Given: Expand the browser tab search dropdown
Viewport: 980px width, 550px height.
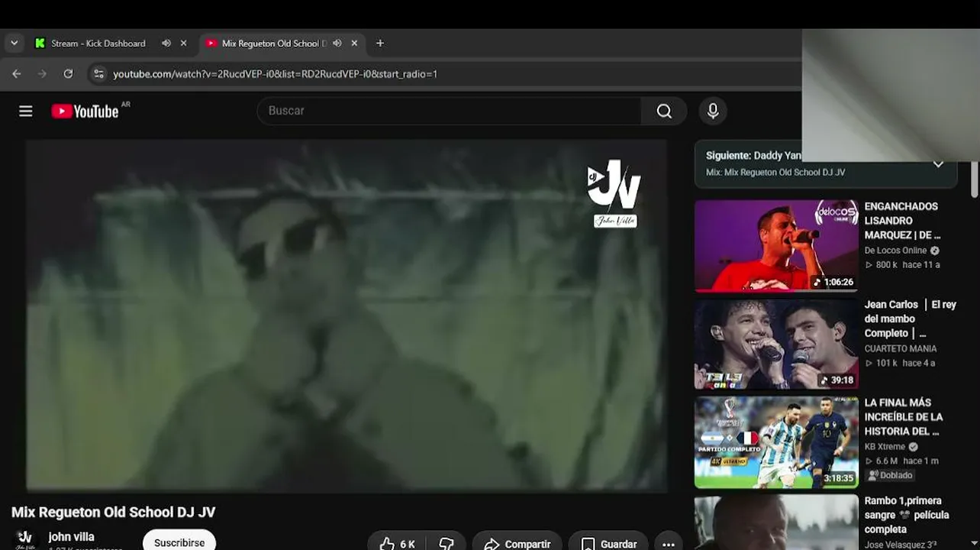Looking at the screenshot, I should coord(14,44).
